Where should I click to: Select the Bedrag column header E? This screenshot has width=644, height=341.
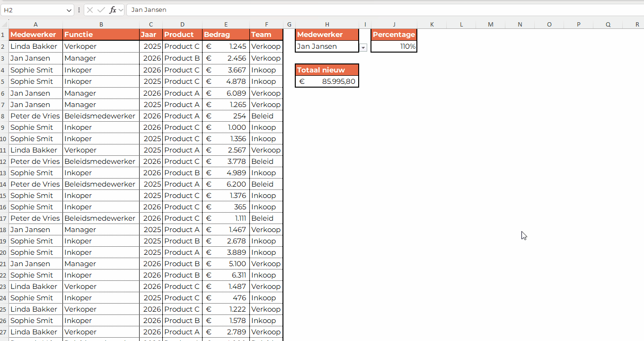tap(226, 24)
